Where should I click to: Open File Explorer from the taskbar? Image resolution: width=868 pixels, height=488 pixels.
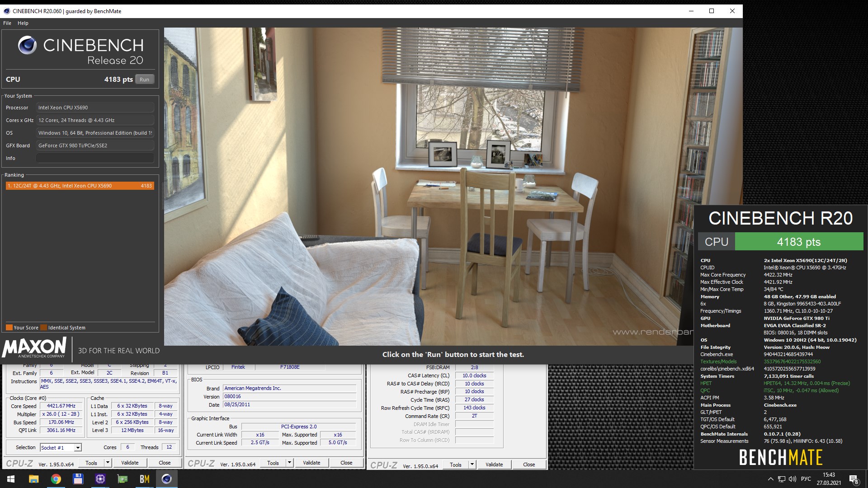click(33, 479)
